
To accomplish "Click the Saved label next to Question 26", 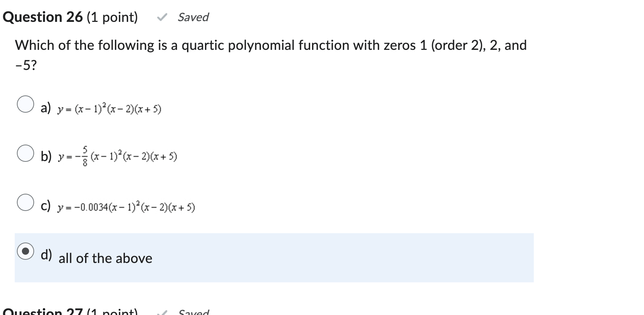I will click(x=193, y=17).
